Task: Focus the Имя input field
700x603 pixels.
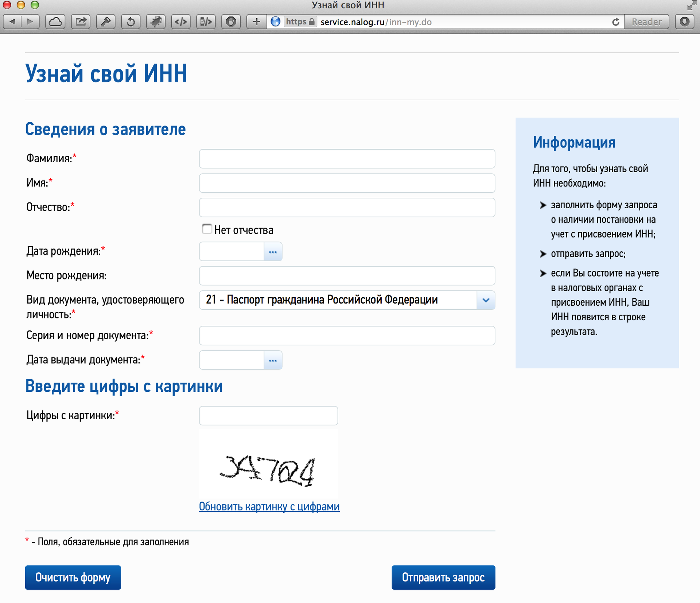Action: point(347,183)
